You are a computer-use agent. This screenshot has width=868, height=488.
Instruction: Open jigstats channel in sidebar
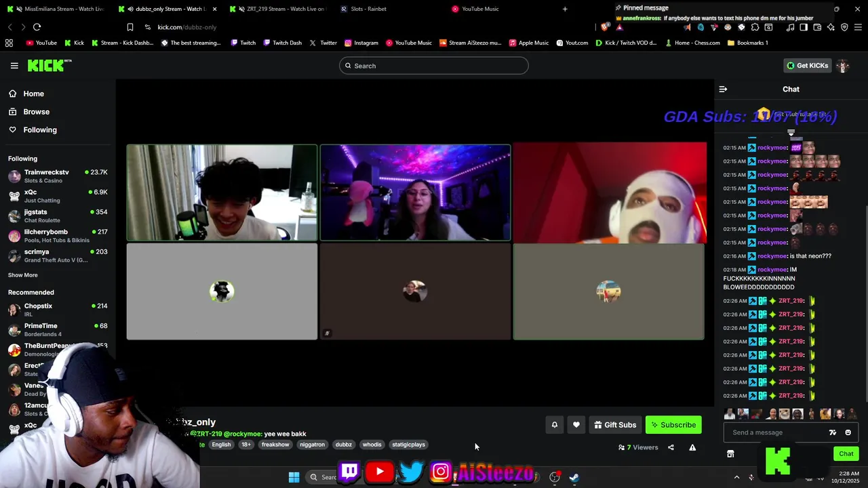58,216
